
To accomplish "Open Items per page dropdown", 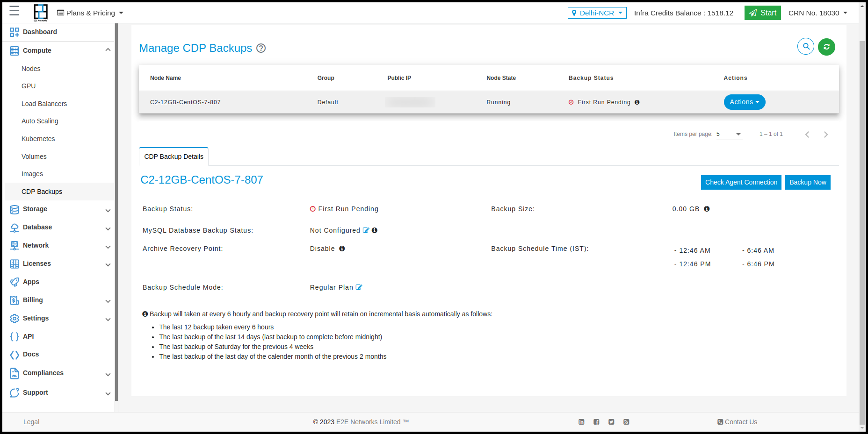I will (729, 134).
